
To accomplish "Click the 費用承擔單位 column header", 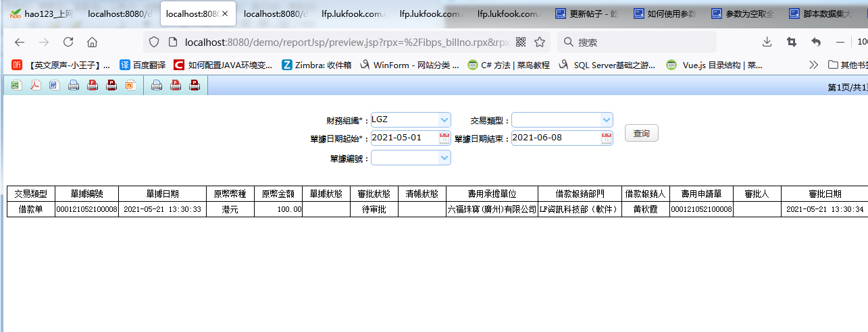I will [492, 194].
